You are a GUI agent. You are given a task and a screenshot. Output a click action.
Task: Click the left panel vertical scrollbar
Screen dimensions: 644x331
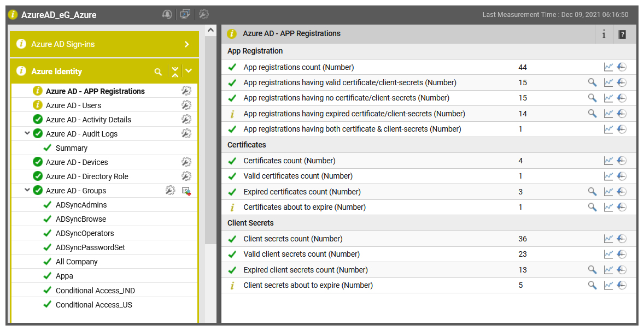pyautogui.click(x=210, y=140)
